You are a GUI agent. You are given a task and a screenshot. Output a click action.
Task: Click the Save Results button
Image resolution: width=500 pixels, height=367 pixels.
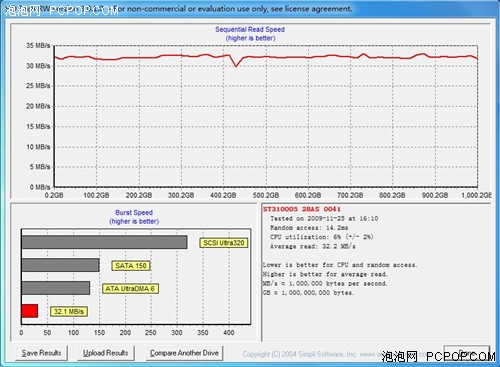click(x=41, y=353)
